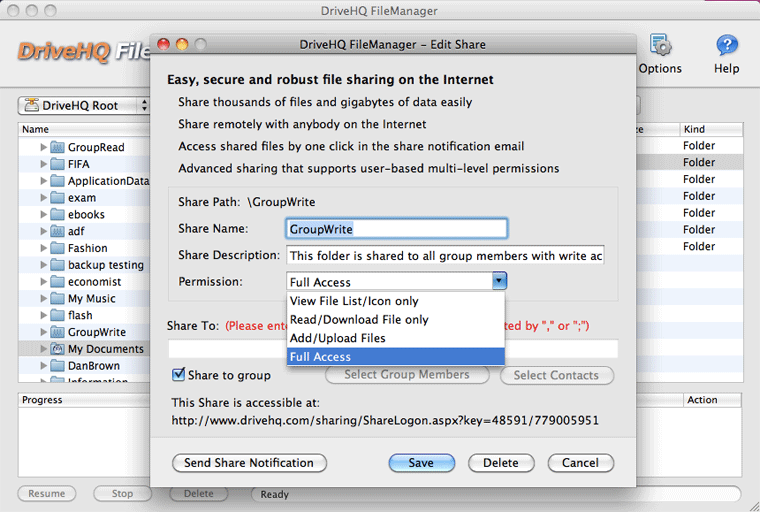Select the backup testing row
The width and height of the screenshot is (760, 512).
pos(84,265)
